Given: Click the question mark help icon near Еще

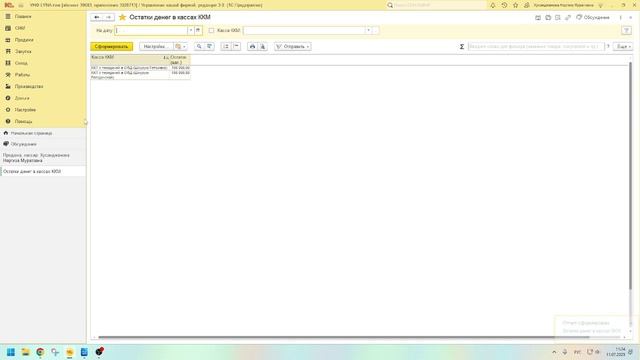Looking at the screenshot, I should (x=608, y=47).
